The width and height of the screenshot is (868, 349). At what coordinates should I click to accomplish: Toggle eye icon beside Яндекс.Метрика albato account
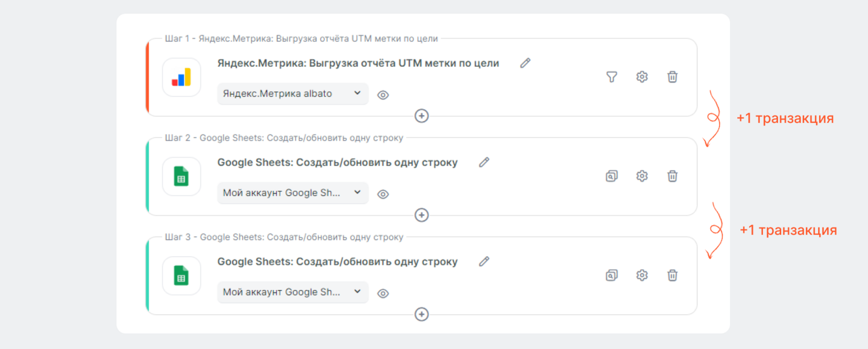(383, 95)
